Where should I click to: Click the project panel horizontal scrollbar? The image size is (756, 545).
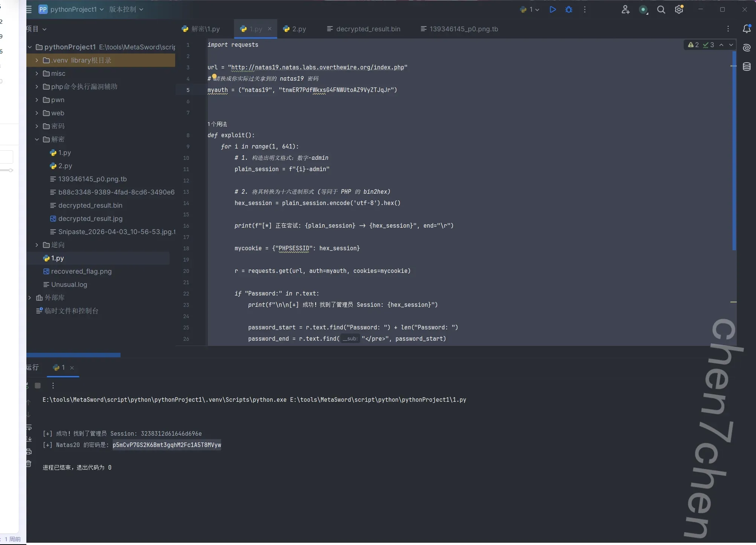73,355
